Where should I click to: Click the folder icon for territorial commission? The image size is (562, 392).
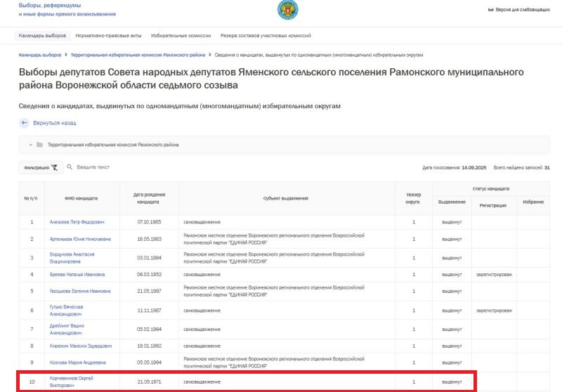tap(40, 145)
